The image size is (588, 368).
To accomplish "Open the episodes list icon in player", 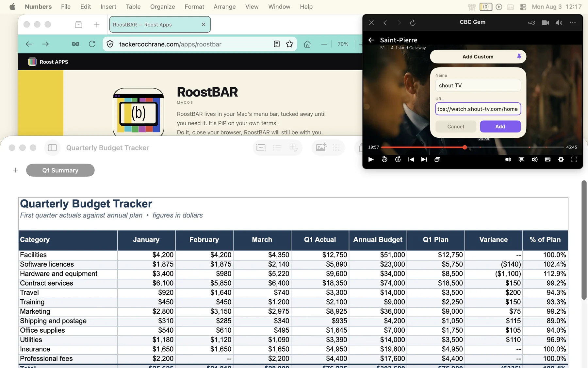I will (x=437, y=159).
